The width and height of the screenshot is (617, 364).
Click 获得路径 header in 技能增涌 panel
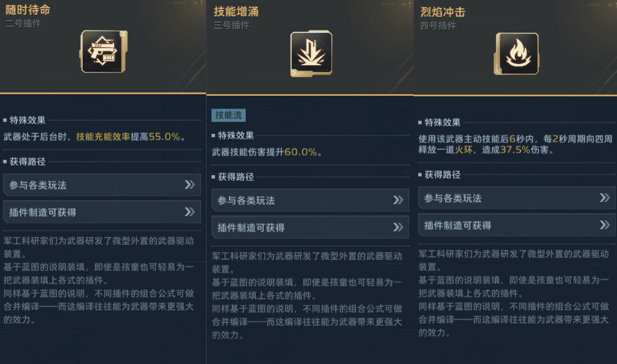pos(236,177)
